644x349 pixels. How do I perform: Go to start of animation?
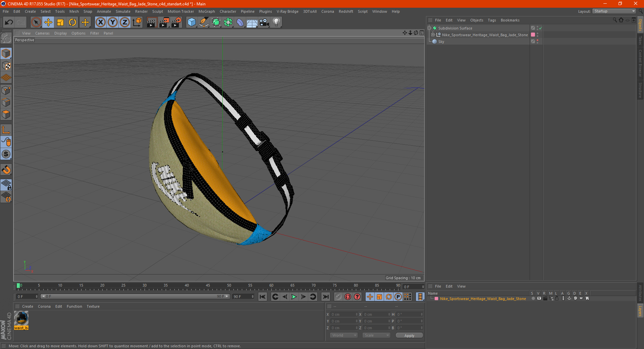coord(263,297)
